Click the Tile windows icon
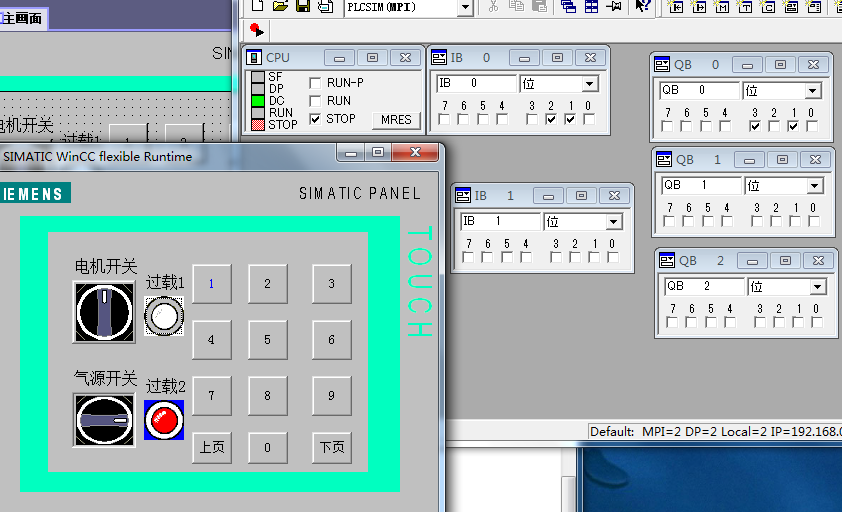842x512 pixels. tap(591, 6)
